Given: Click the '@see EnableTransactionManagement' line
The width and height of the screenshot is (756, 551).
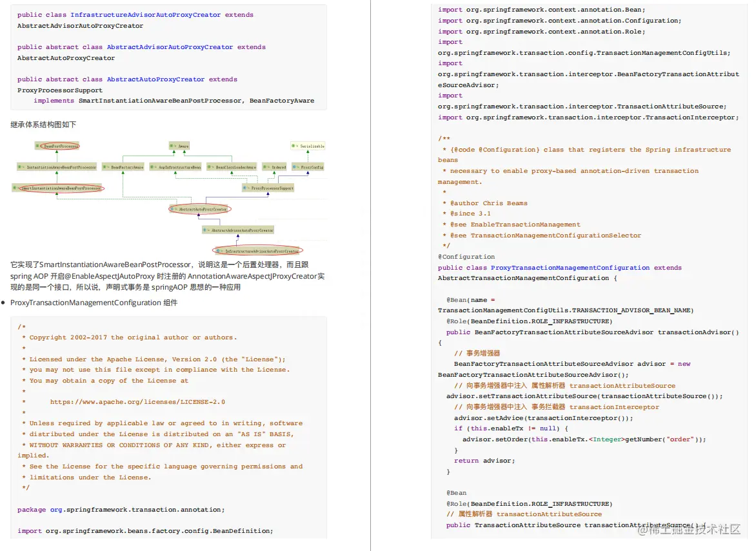Looking at the screenshot, I should pos(512,225).
